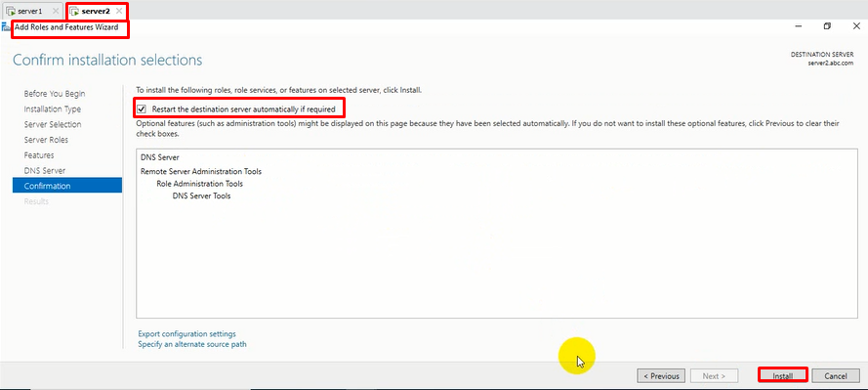Go to the DNS Server step
868x390 pixels.
pyautogui.click(x=44, y=171)
